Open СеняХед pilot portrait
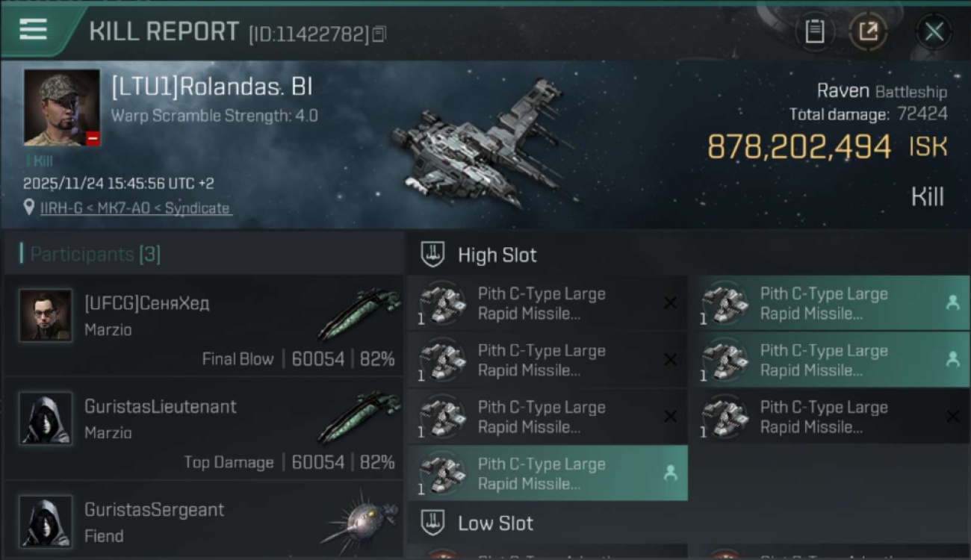Screen dimensions: 971x560 [x=46, y=316]
